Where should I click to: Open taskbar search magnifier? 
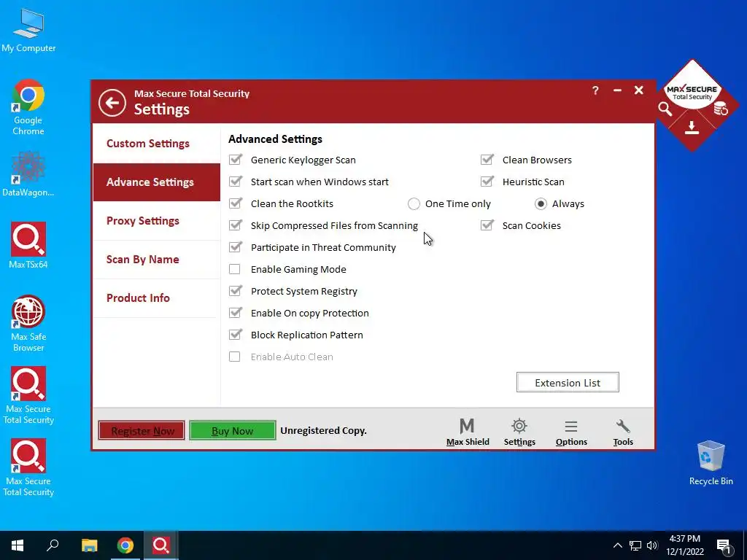tap(53, 545)
